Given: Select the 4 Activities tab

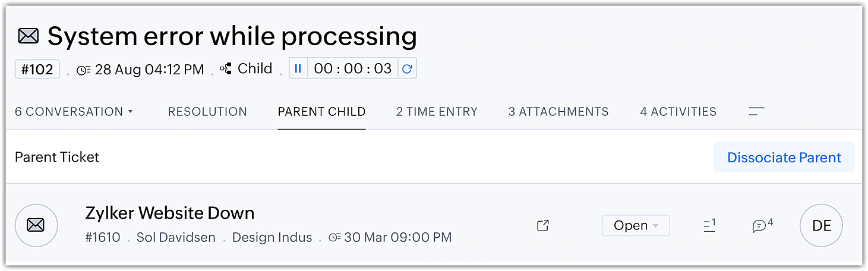Looking at the screenshot, I should (x=678, y=112).
